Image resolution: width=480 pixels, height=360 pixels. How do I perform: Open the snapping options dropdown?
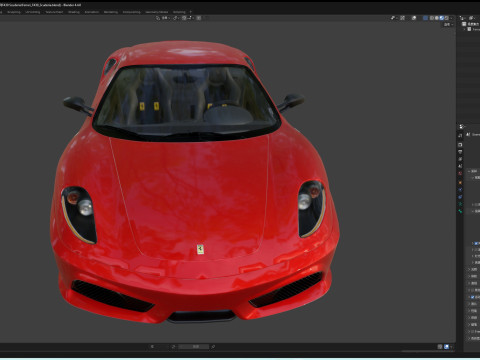[x=190, y=18]
